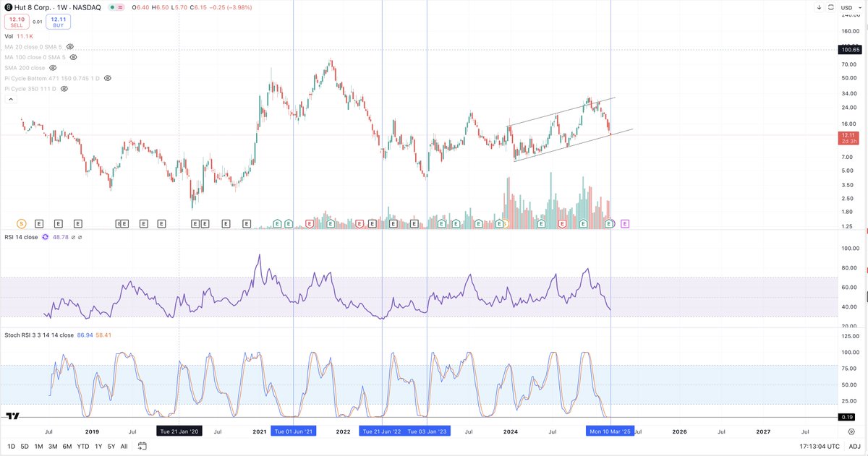Click the Tue 21 Jun '22 date label
Image resolution: width=868 pixels, height=456 pixels.
[381, 431]
